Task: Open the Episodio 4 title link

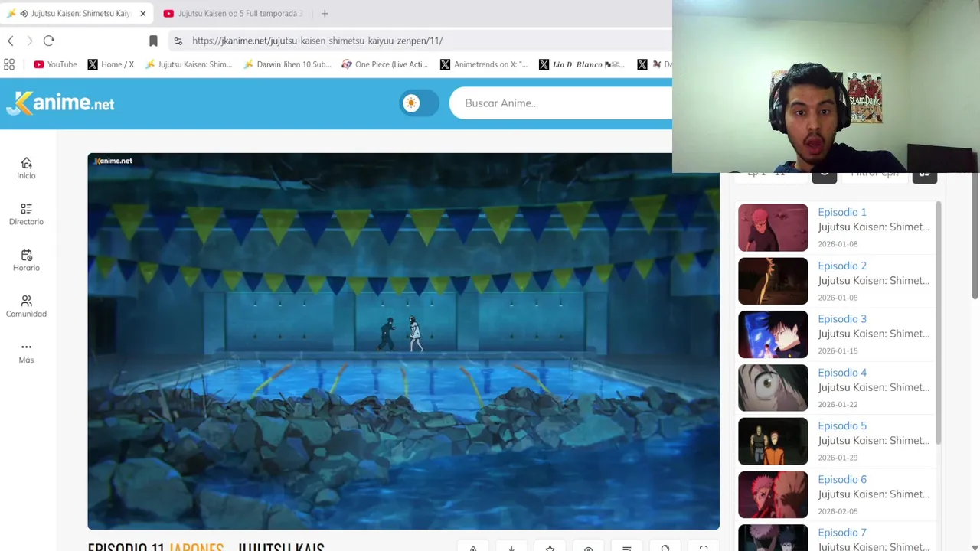Action: pos(842,373)
